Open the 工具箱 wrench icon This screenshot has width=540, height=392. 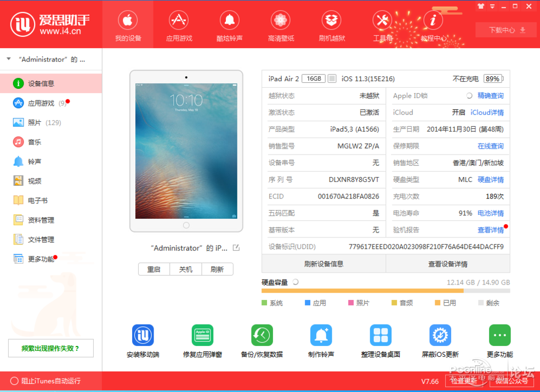coord(383,20)
